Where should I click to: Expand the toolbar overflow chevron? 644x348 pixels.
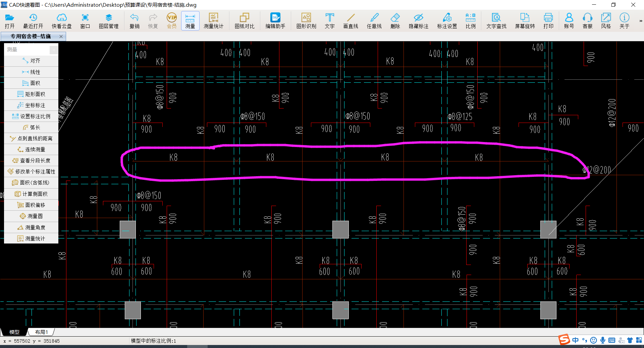coord(641,21)
